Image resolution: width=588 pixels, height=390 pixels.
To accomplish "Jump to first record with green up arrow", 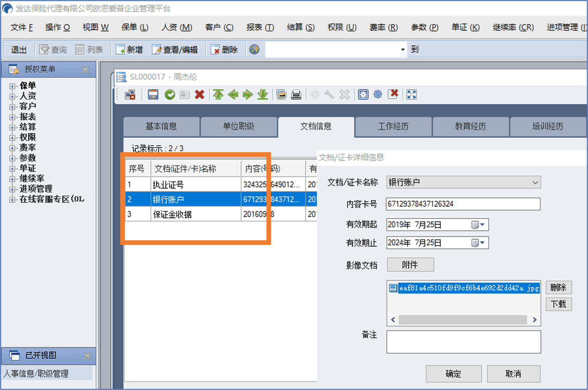I will (x=218, y=95).
